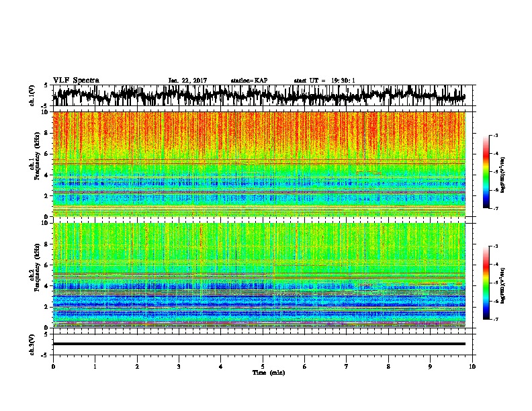Click time axis tick label "9"
Image resolution: width=532 pixels, height=411 pixels.
[430, 367]
